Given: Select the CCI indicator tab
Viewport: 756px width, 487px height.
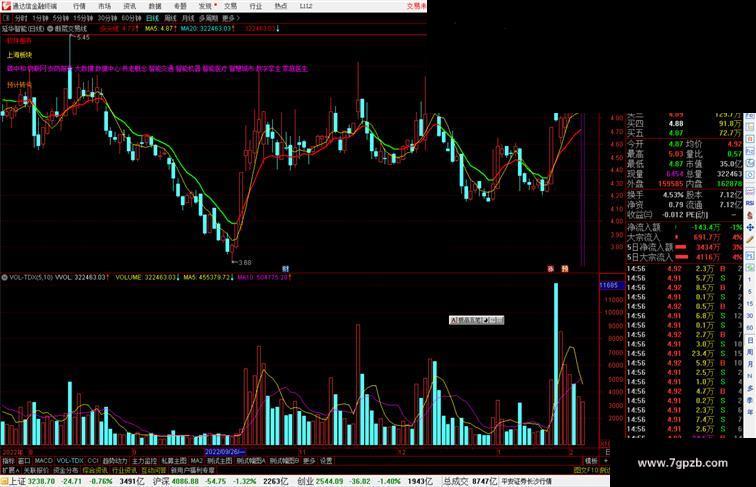Looking at the screenshot, I should (x=93, y=461).
